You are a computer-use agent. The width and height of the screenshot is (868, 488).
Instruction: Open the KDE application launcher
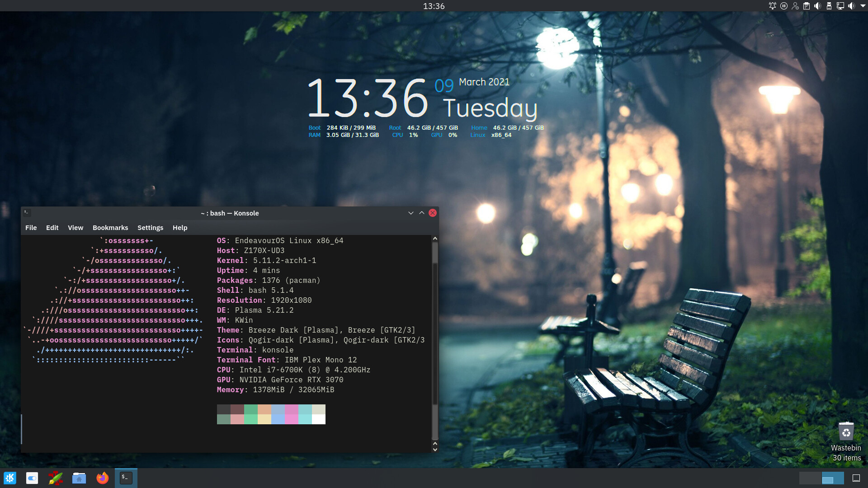(10, 478)
